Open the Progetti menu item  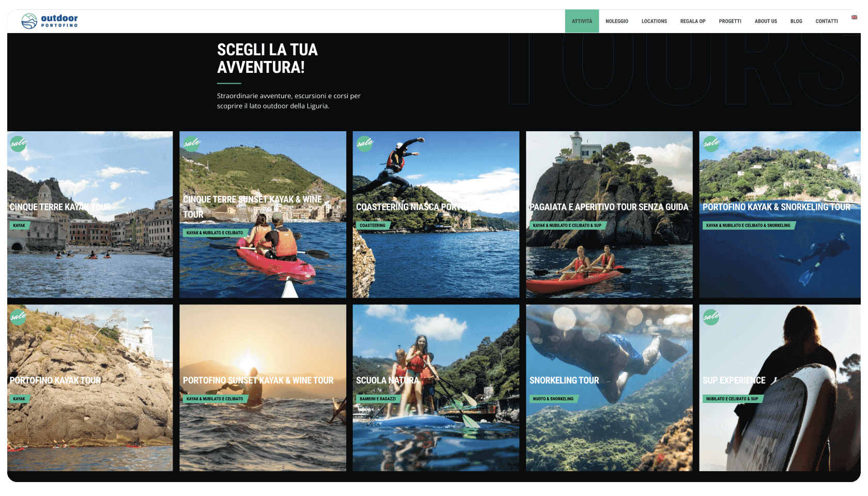coord(730,21)
